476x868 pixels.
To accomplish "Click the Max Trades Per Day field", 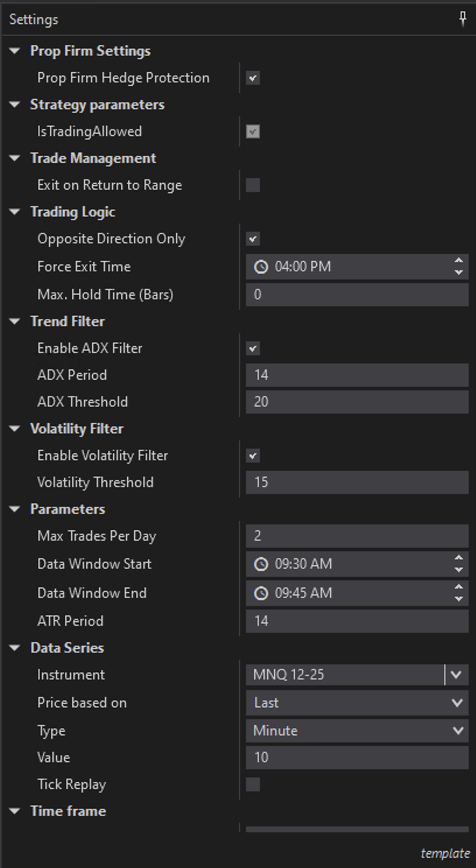I will [x=356, y=536].
